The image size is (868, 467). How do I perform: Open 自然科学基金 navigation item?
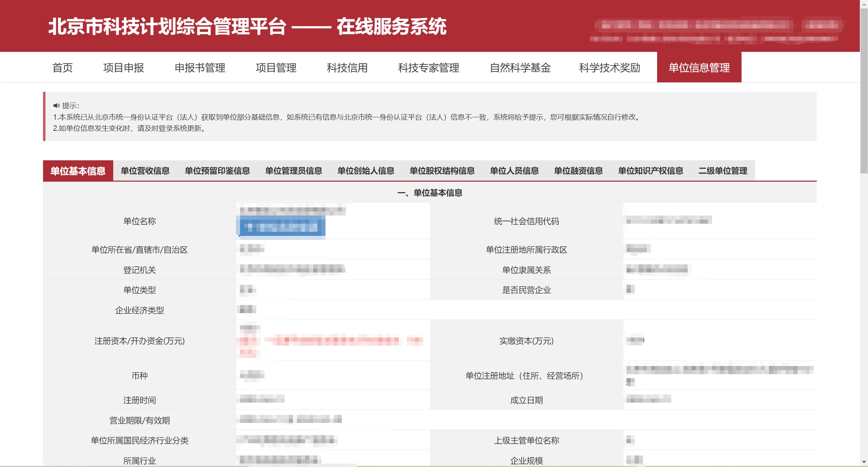[520, 68]
